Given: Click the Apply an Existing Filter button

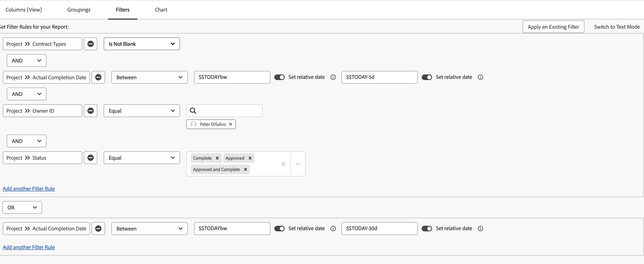Looking at the screenshot, I should (553, 27).
